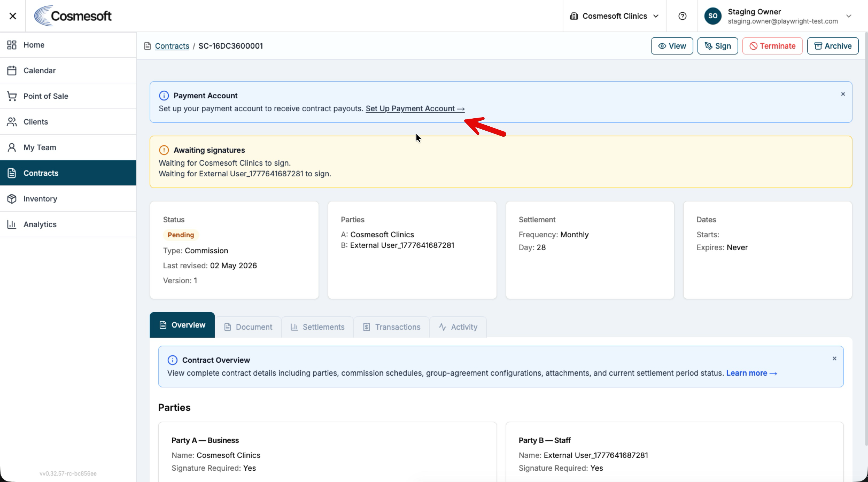Click the Sign button
The height and width of the screenshot is (482, 868).
717,46
